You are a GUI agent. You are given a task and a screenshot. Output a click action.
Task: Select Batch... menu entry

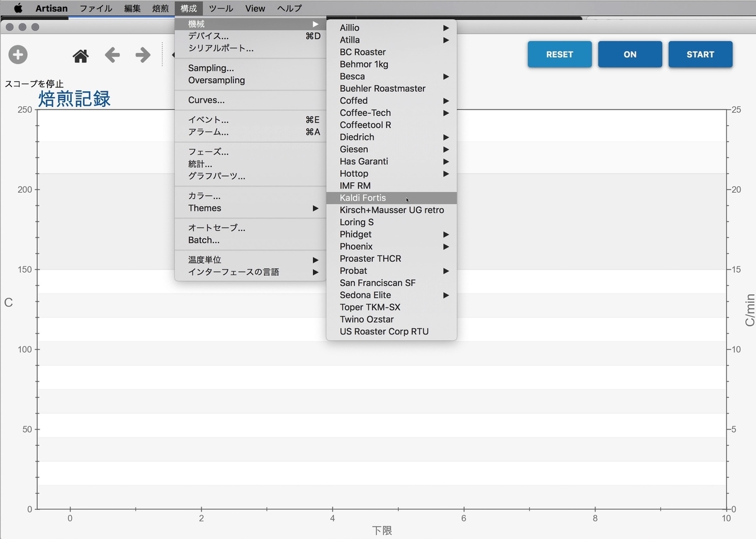coord(250,240)
